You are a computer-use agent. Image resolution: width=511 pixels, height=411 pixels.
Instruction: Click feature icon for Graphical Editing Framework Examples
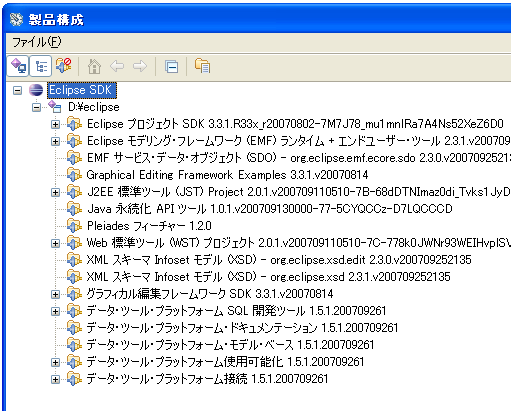tap(74, 175)
